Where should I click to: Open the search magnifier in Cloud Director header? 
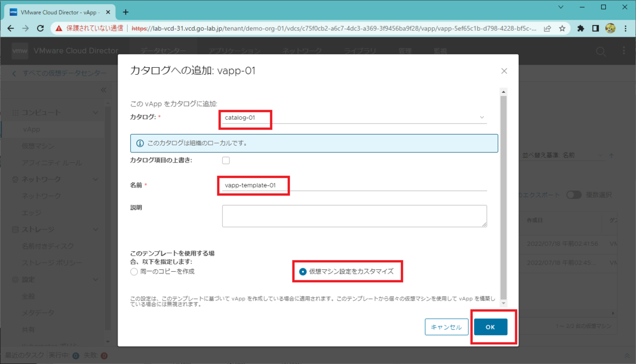pyautogui.click(x=601, y=51)
